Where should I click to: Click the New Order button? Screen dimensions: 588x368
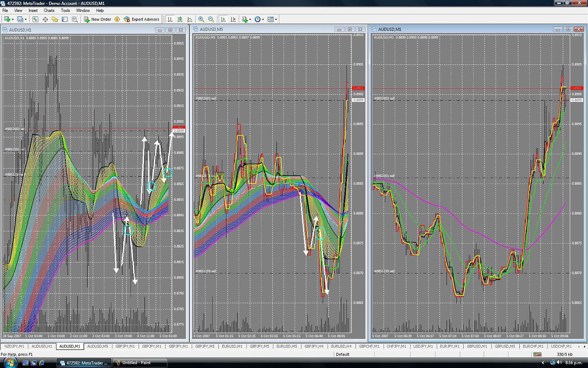point(98,19)
